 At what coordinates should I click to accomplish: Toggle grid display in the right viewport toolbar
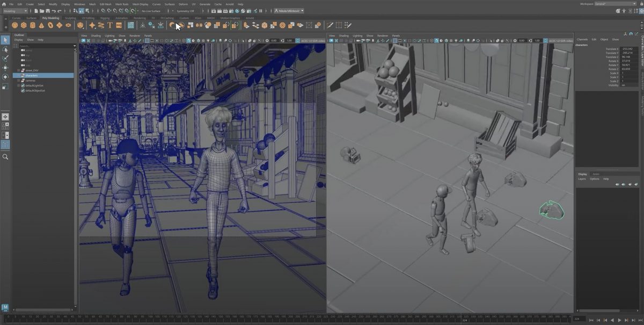click(x=394, y=40)
